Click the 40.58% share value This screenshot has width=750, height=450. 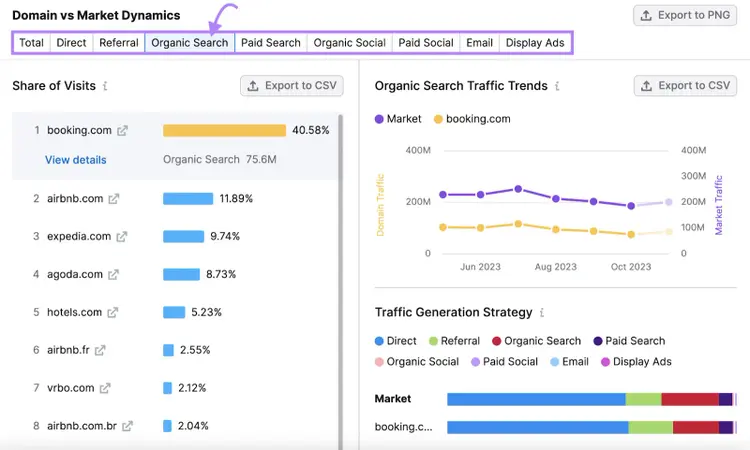[x=311, y=131]
